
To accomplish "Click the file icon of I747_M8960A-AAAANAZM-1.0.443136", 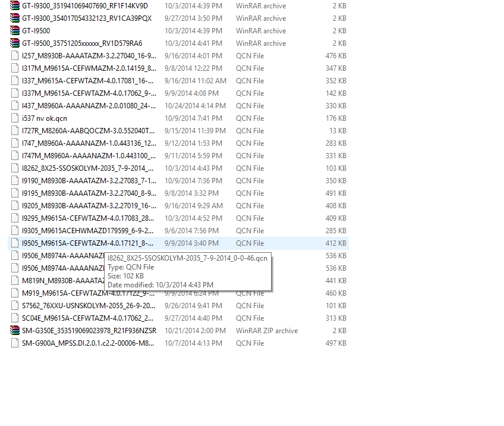I will click(x=15, y=143).
